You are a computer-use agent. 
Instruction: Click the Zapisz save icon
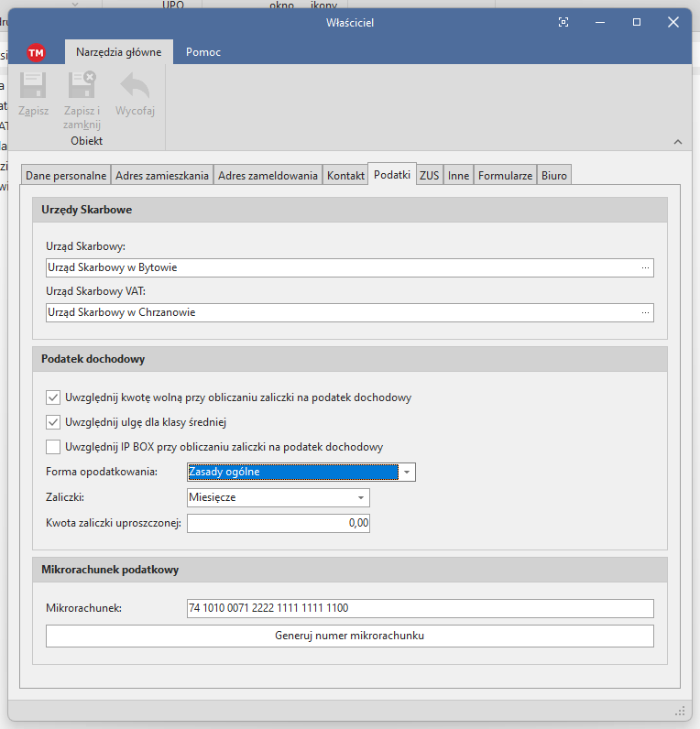pyautogui.click(x=33, y=87)
